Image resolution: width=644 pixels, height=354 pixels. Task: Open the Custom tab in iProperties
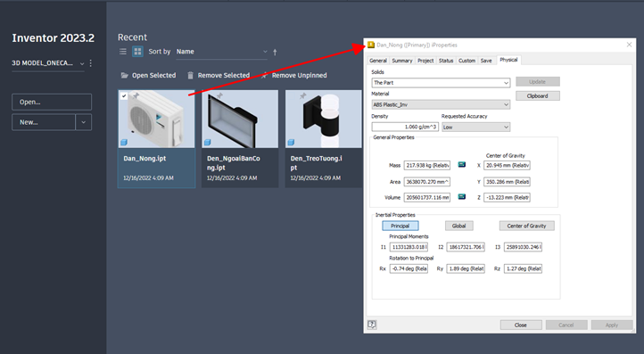(x=466, y=61)
